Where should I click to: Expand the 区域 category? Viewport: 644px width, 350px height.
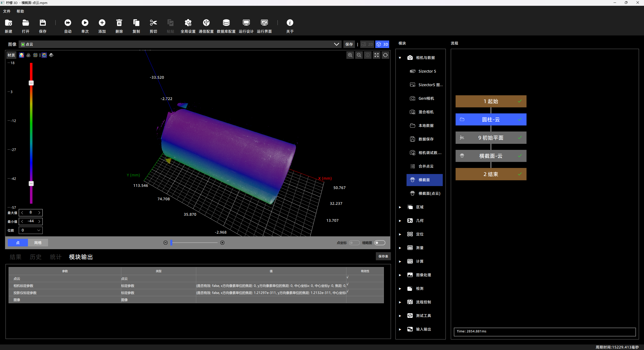(x=400, y=207)
